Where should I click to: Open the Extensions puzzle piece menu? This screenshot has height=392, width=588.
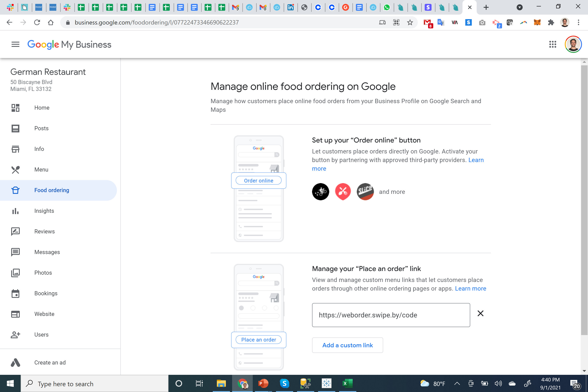pos(551,23)
